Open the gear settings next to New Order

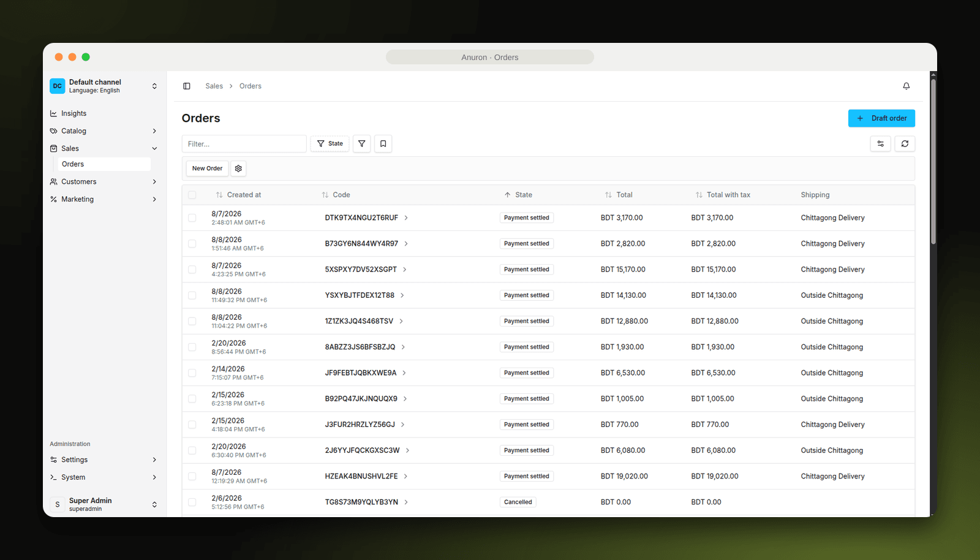[238, 168]
